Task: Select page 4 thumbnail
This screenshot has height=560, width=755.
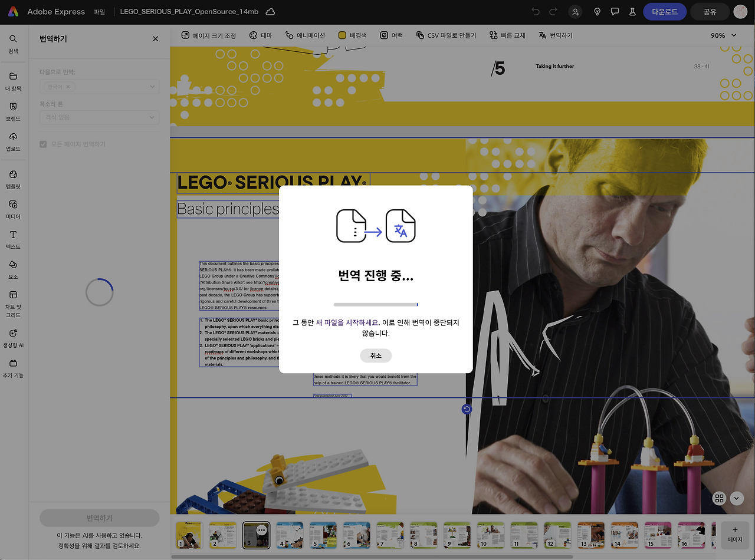Action: tap(290, 535)
